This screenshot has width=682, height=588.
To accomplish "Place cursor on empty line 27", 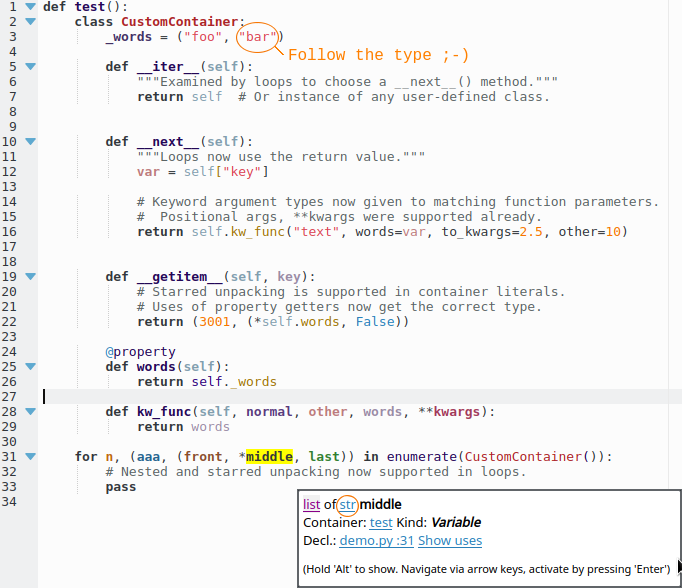I will (x=300, y=397).
